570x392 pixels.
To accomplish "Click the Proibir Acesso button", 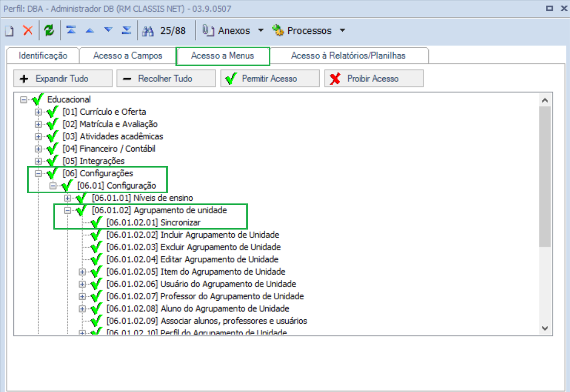I will coord(374,78).
